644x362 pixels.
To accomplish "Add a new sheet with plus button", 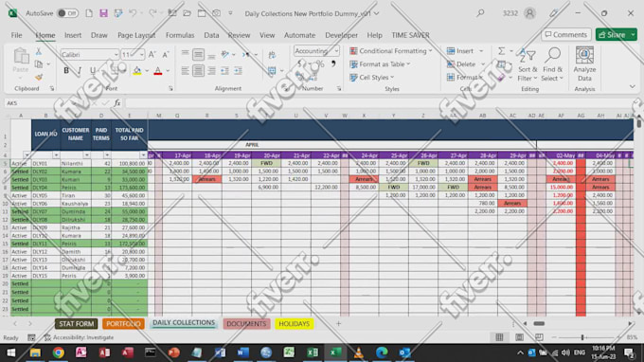I will 338,324.
